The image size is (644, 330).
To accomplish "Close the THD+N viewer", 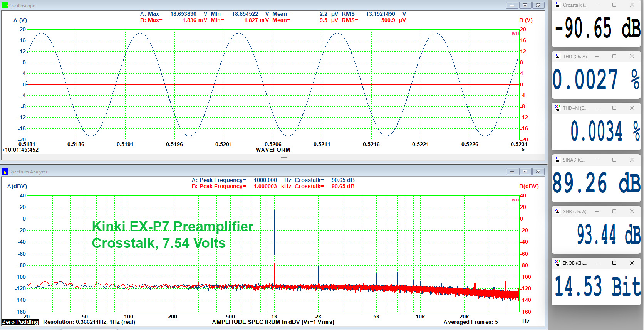I will (632, 108).
